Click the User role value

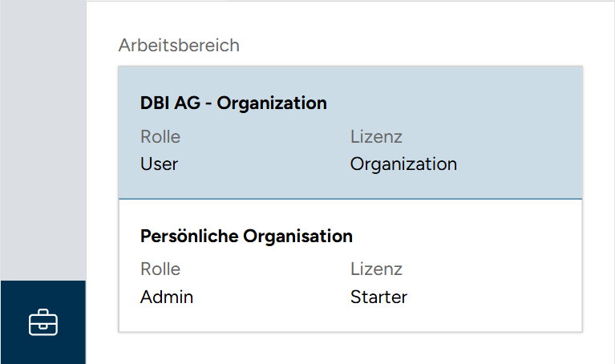159,164
